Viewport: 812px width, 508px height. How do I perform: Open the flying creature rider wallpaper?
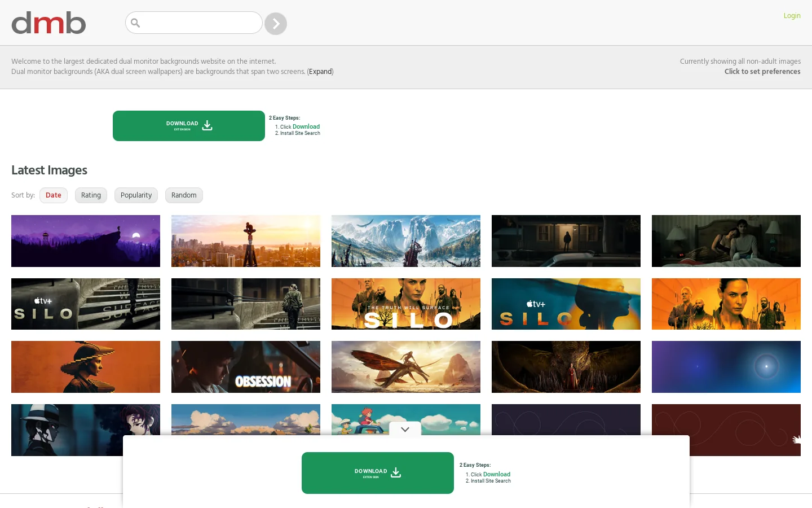click(406, 367)
